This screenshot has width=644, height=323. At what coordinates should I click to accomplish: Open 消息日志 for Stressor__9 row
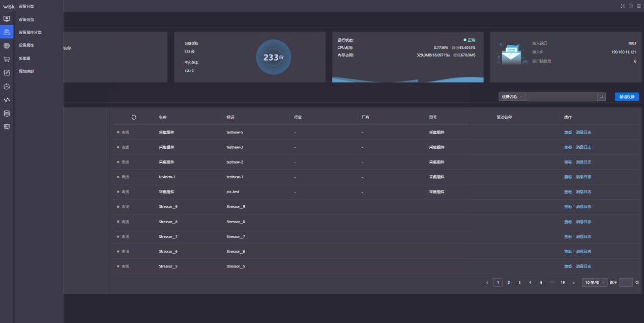click(583, 207)
